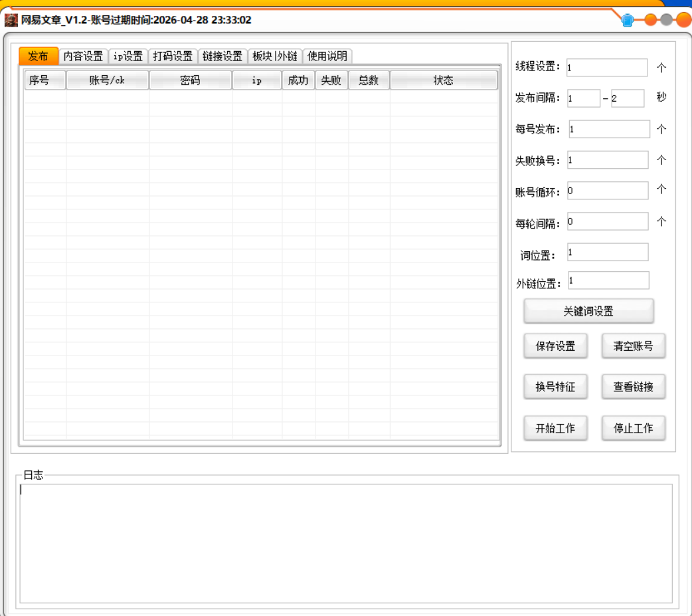This screenshot has height=616, width=692.
Task: Click inside the 日志 log text area
Action: [346, 543]
